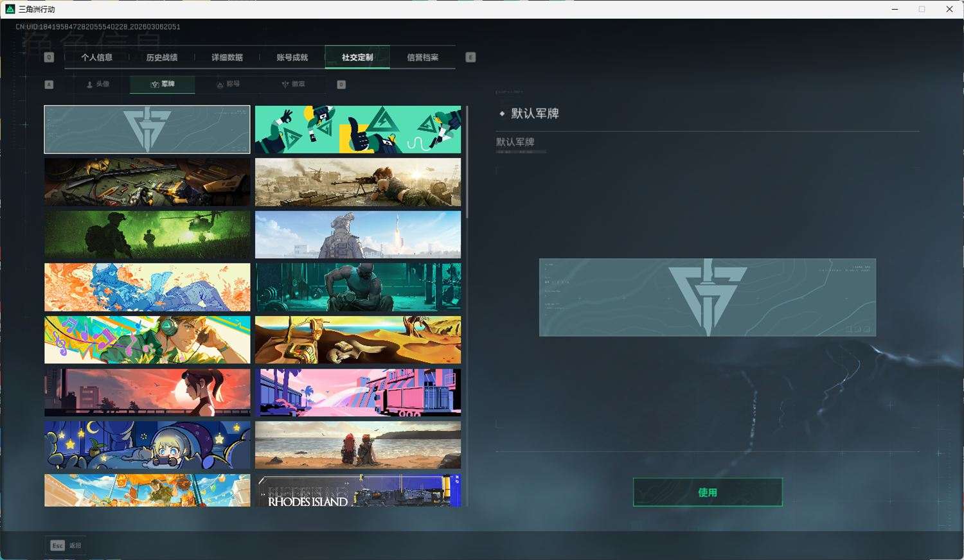Choose the teal gym weightlifter dog tag

tap(358, 287)
